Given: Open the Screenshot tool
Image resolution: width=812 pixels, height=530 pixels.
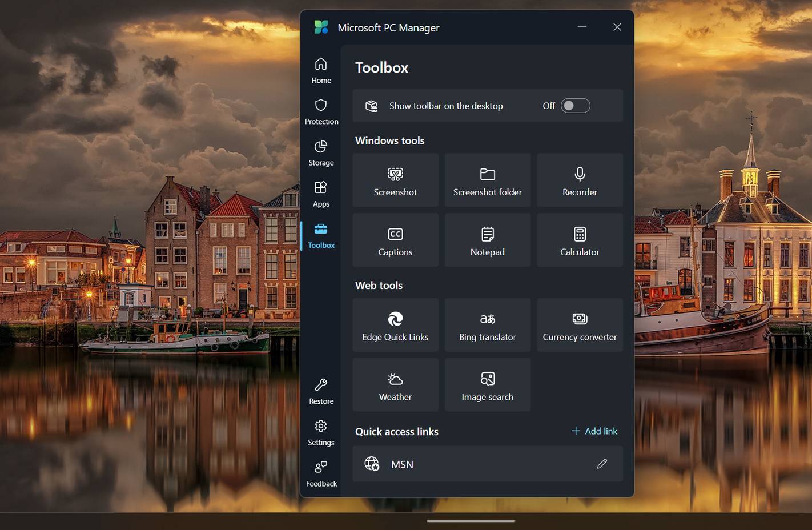Looking at the screenshot, I should pyautogui.click(x=395, y=180).
